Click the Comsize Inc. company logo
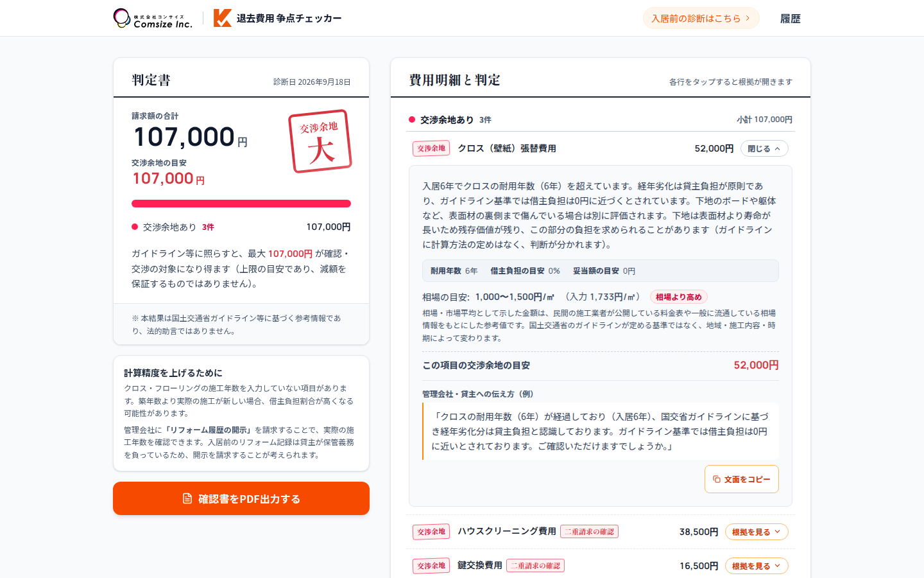This screenshot has height=578, width=924. coord(153,18)
